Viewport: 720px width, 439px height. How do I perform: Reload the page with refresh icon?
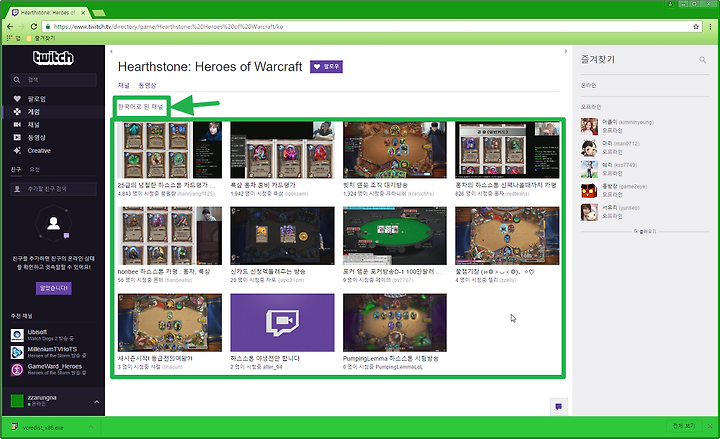coord(34,27)
